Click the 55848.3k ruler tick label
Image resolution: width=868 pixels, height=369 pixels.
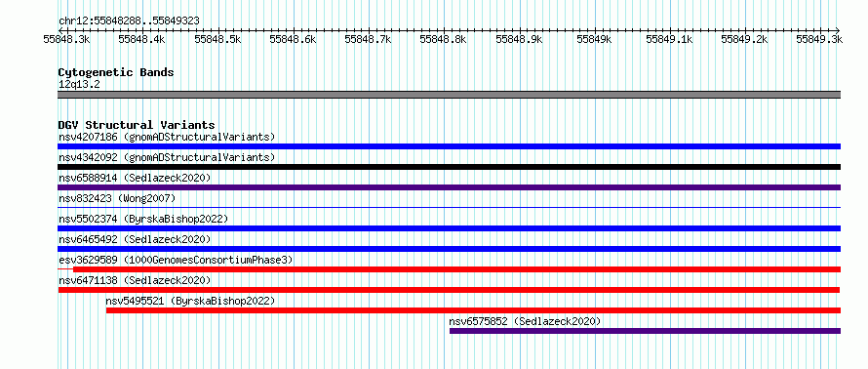coord(67,39)
